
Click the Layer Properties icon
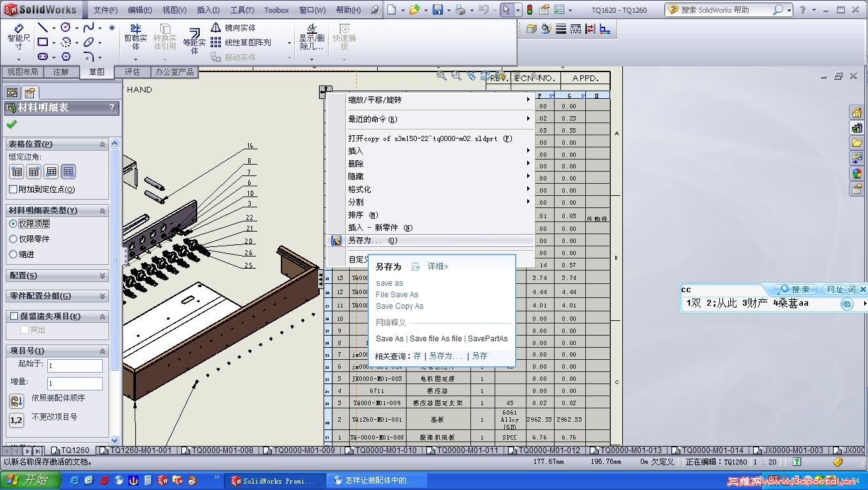pyautogui.click(x=531, y=29)
